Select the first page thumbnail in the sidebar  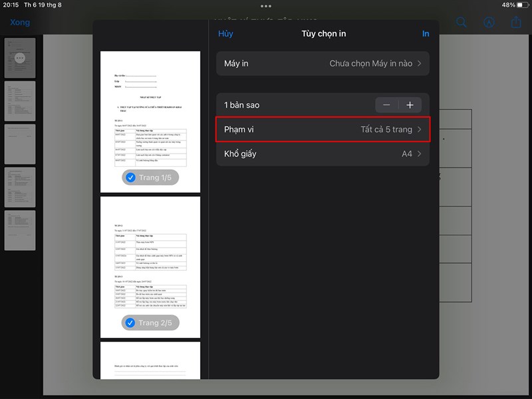19,59
